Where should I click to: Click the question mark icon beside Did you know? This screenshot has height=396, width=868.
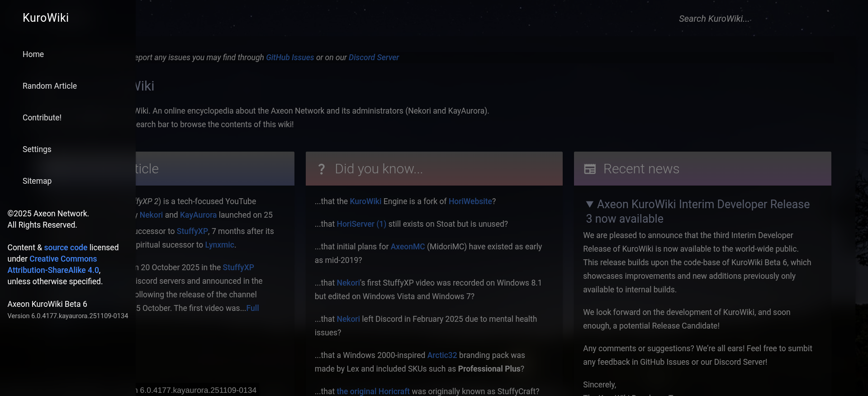coord(321,169)
